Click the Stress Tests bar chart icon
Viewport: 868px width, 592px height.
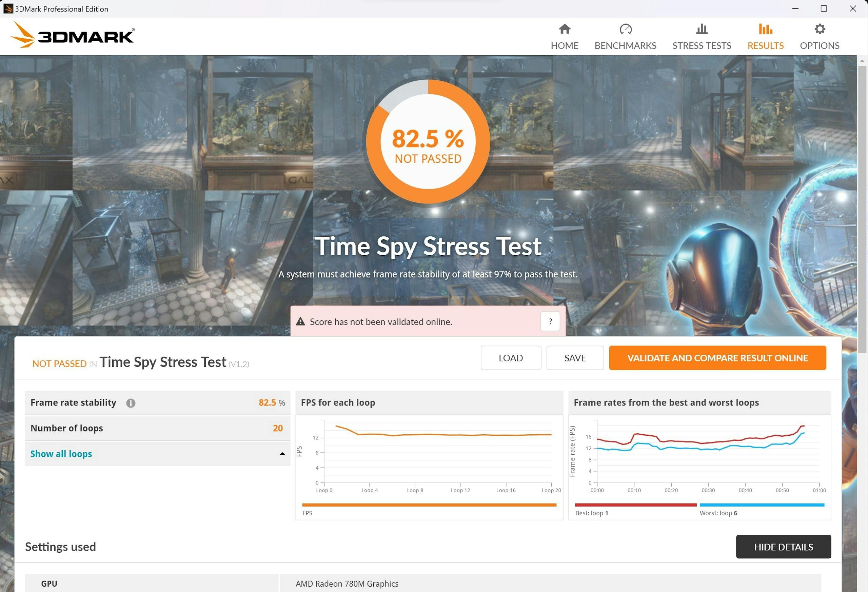pyautogui.click(x=702, y=29)
